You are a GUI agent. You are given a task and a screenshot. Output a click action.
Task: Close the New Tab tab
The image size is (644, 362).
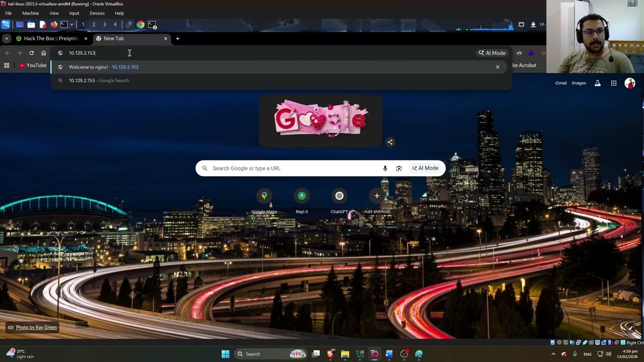coord(166,38)
